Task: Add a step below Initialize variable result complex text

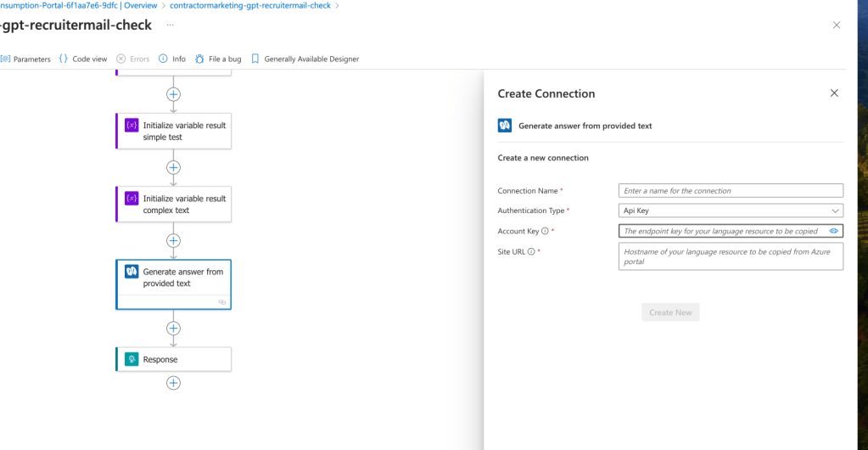Action: click(173, 240)
